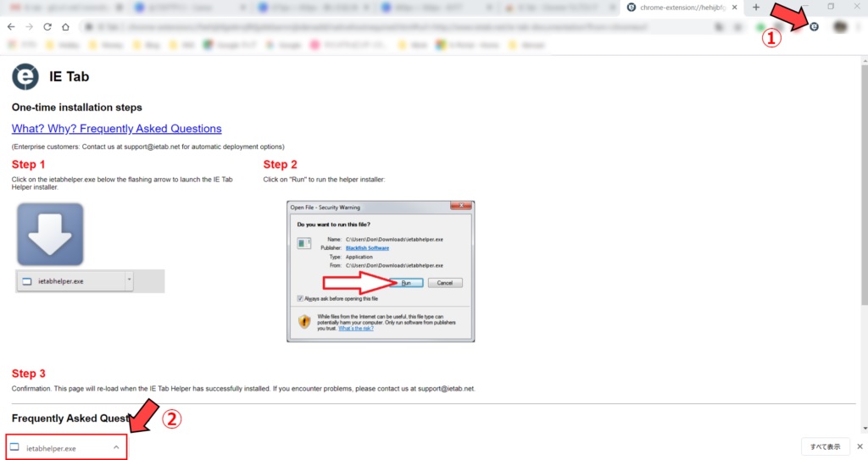Viewport: 868px width, 460px height.
Task: Click the 'Step 1' heading text
Action: tap(28, 164)
